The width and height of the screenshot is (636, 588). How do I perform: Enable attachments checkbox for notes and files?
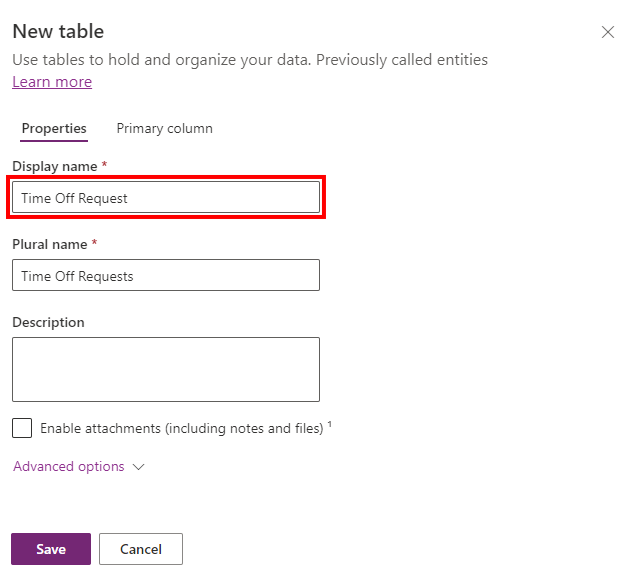tap(22, 428)
